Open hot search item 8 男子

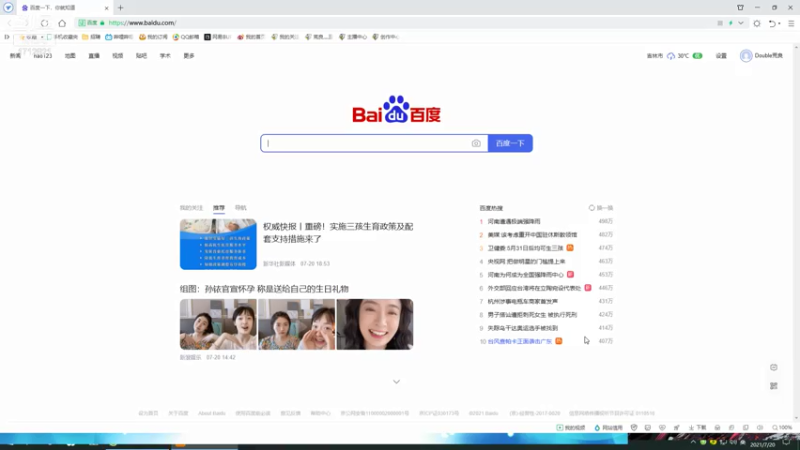click(532, 315)
